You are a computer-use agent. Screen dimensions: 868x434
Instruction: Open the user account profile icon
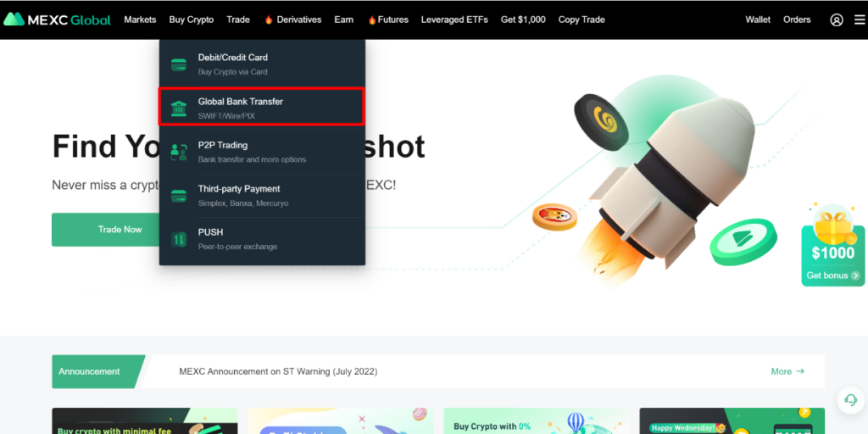(x=837, y=20)
